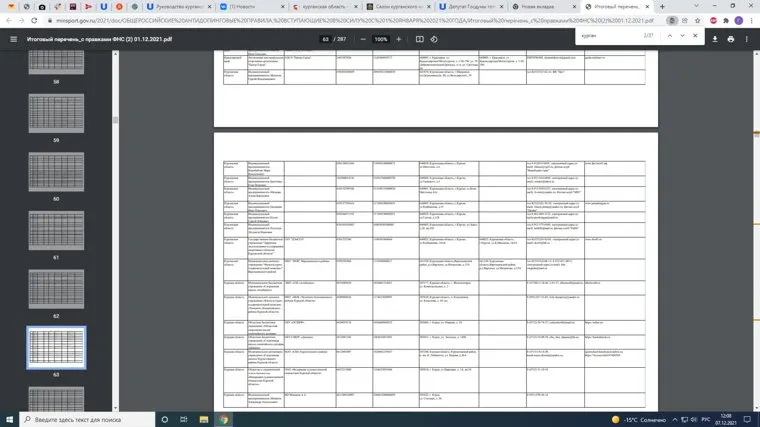The width and height of the screenshot is (760, 427).
Task: Click the zoom percentage field showing 100%
Action: [x=381, y=39]
